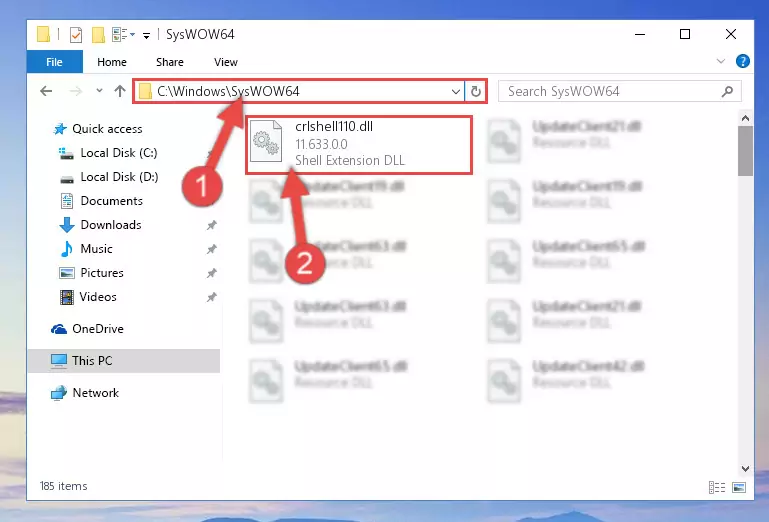Go up one folder level
769x522 pixels.
coord(120,91)
